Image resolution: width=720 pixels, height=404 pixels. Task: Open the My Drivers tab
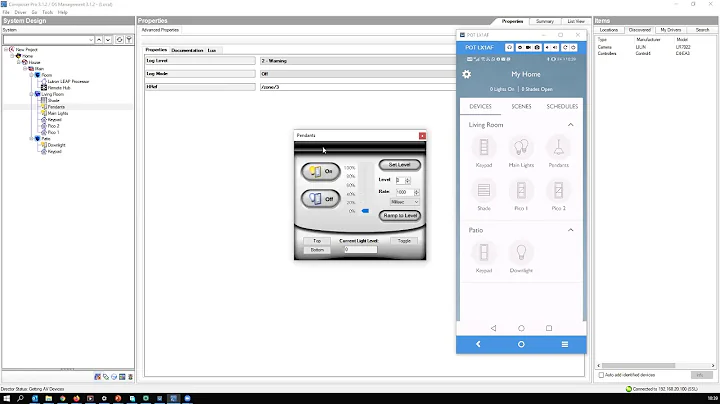(x=670, y=30)
